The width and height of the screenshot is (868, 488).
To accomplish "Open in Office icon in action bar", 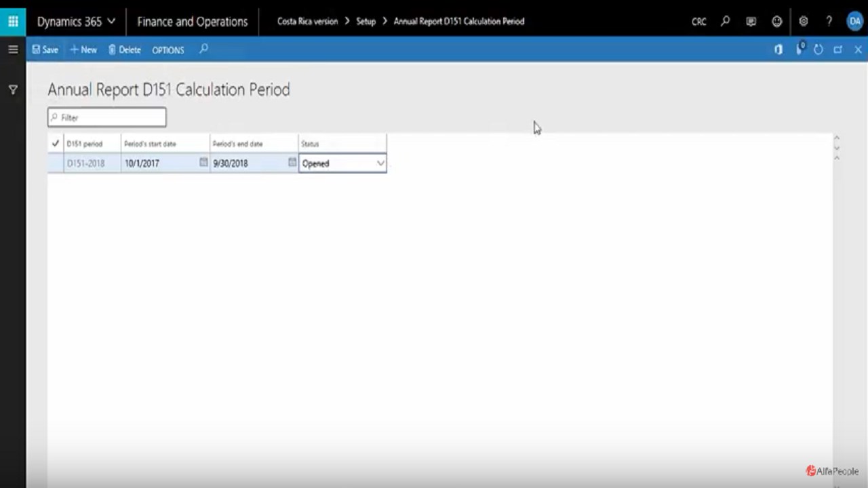I will click(x=778, y=49).
